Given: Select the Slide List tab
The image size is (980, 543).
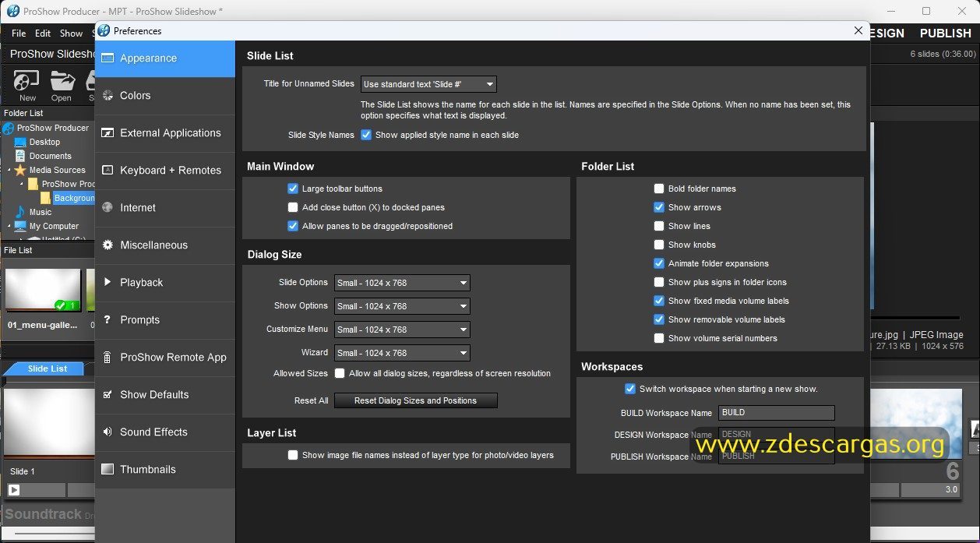Looking at the screenshot, I should 48,368.
